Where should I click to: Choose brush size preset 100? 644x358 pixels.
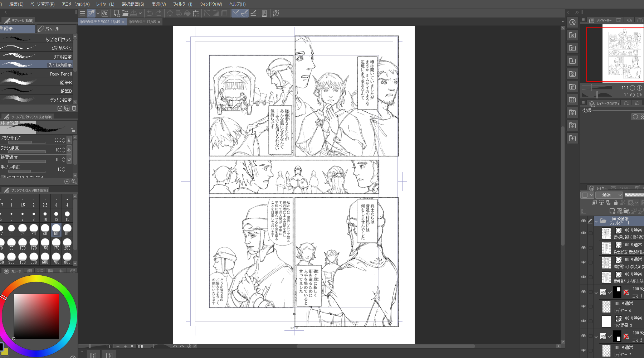(x=23, y=244)
